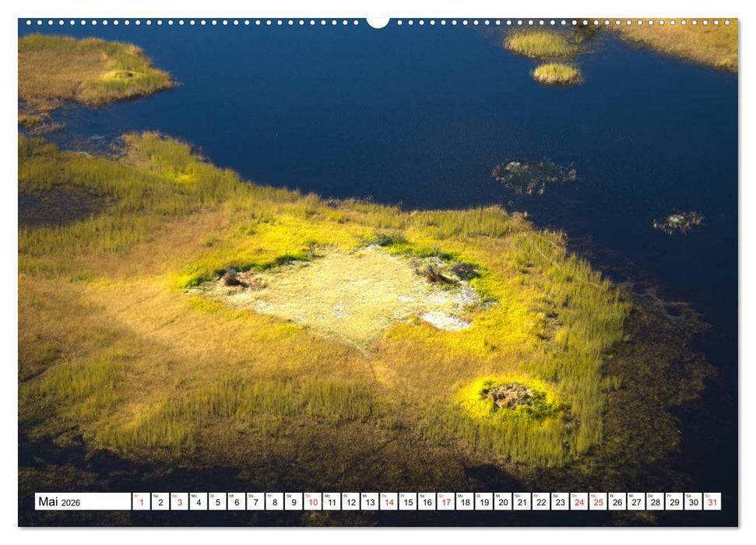Select Sunday 3 in the calendar strip
The width and height of the screenshot is (756, 545).
click(x=179, y=502)
